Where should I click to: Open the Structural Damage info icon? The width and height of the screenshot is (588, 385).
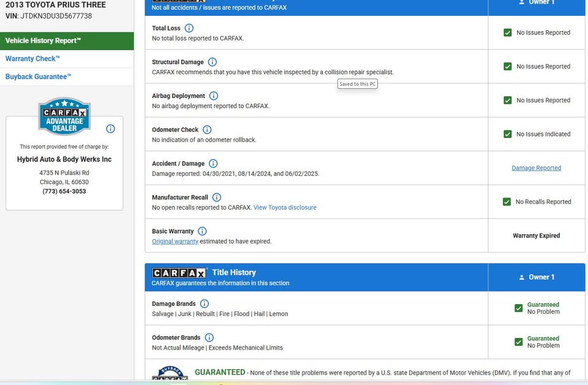pos(213,62)
